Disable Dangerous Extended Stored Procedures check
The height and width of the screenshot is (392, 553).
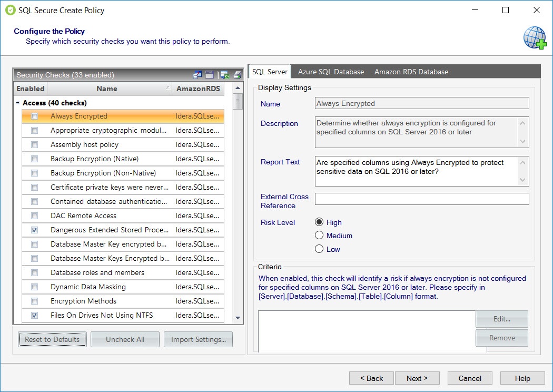click(35, 230)
